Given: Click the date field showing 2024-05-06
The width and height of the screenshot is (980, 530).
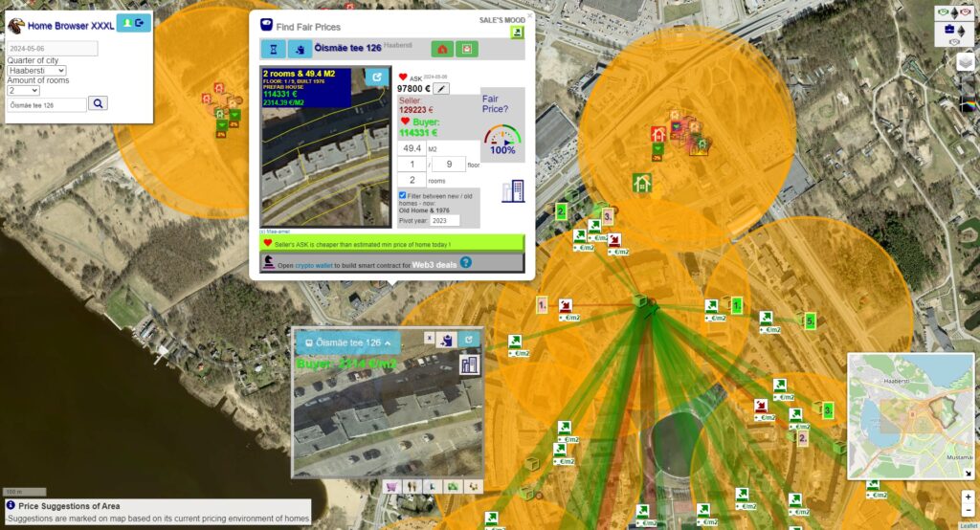Looking at the screenshot, I should (53, 48).
